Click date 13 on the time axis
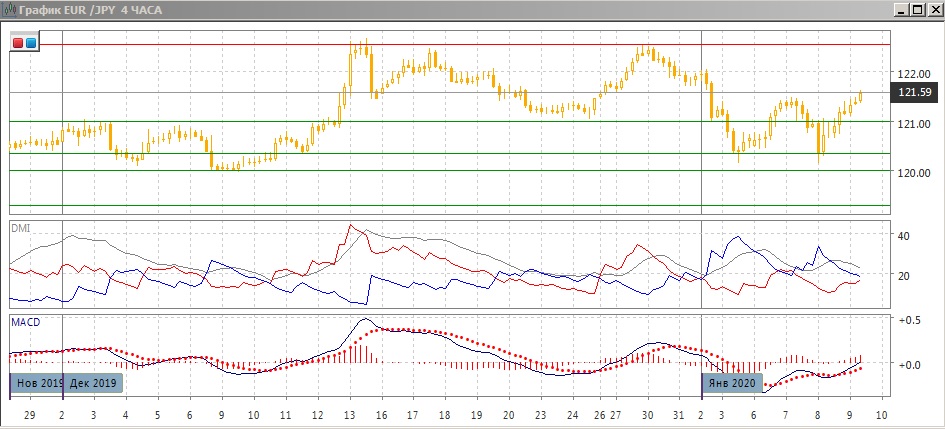945x429 pixels. click(349, 414)
